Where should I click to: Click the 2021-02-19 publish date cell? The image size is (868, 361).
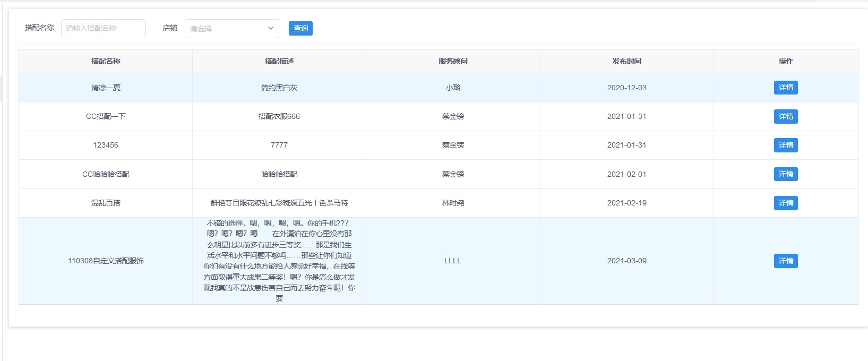click(x=626, y=203)
